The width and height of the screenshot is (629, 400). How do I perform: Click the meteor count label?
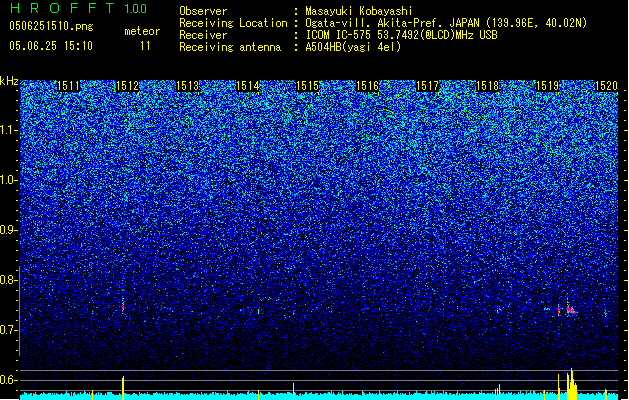click(x=142, y=31)
